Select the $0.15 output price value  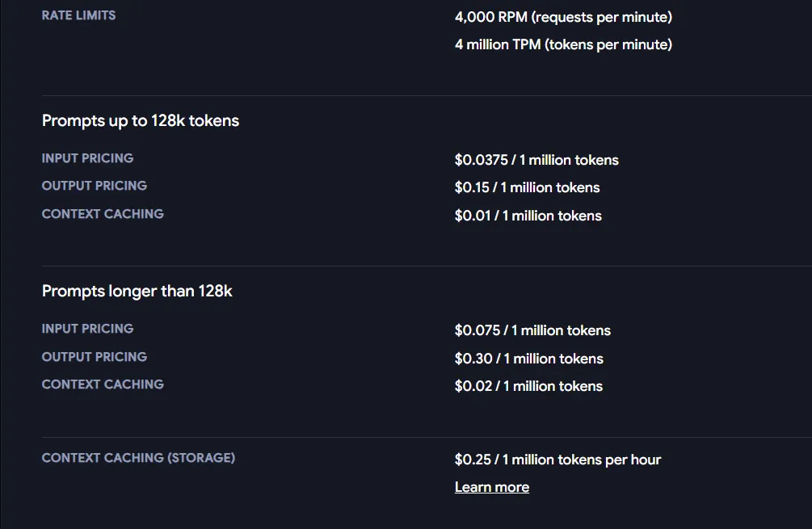tap(527, 187)
